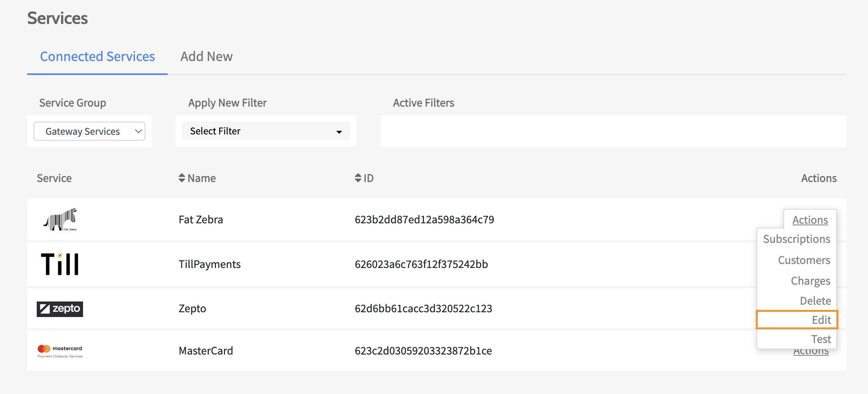
Task: Click the Active Filters empty field
Action: click(x=613, y=131)
